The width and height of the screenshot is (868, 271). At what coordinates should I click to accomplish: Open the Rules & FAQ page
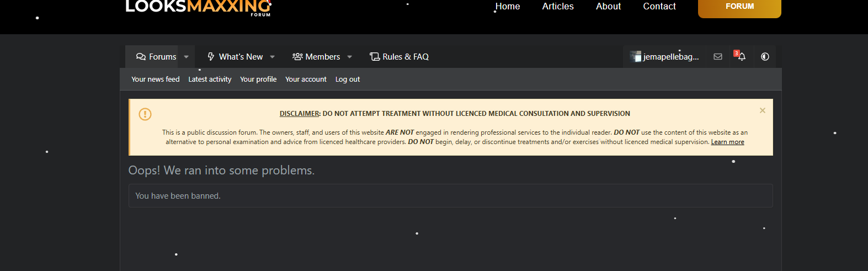pyautogui.click(x=399, y=57)
